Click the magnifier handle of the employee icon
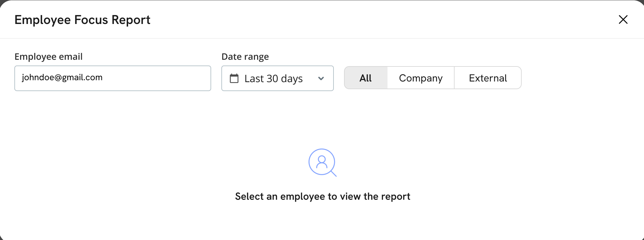This screenshot has width=644, height=240. [x=333, y=174]
